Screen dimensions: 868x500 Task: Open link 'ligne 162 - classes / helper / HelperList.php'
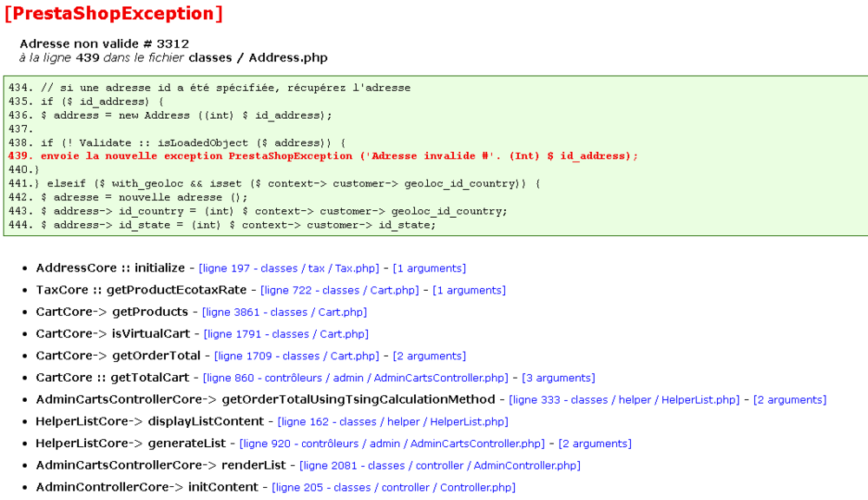(393, 422)
